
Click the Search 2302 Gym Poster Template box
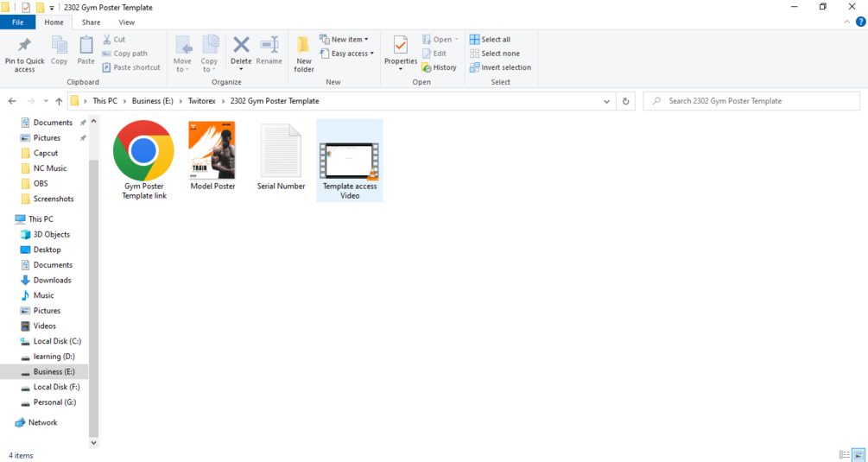(x=751, y=101)
